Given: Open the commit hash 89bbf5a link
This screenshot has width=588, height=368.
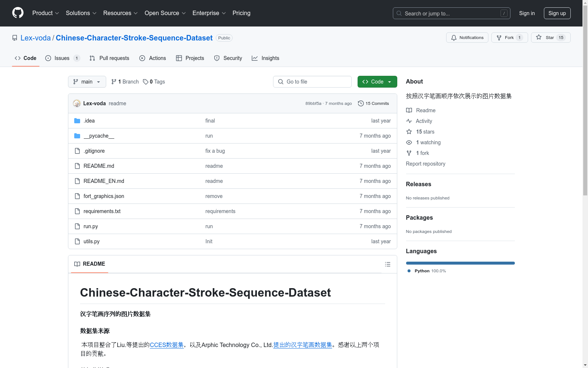Looking at the screenshot, I should coord(313,103).
